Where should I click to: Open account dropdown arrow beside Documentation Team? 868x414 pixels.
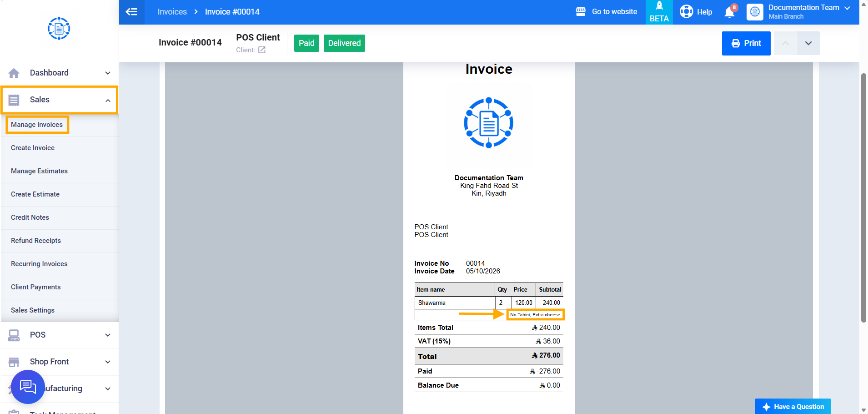click(x=847, y=8)
